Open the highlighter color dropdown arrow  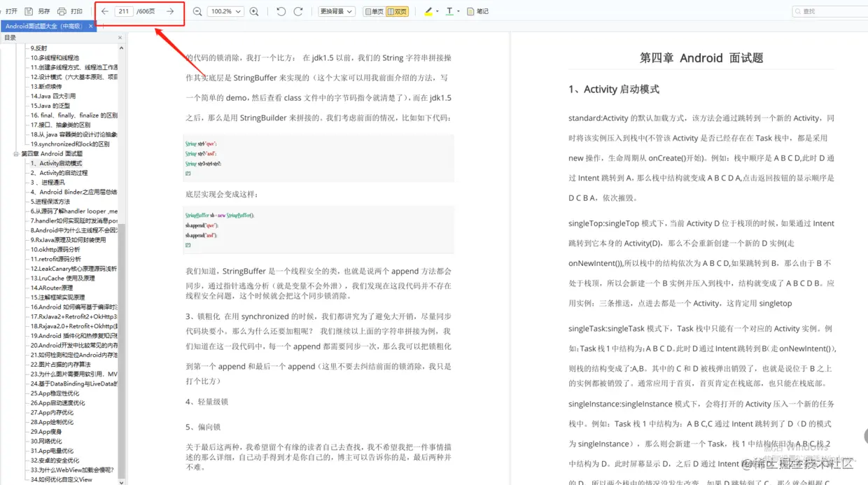437,11
